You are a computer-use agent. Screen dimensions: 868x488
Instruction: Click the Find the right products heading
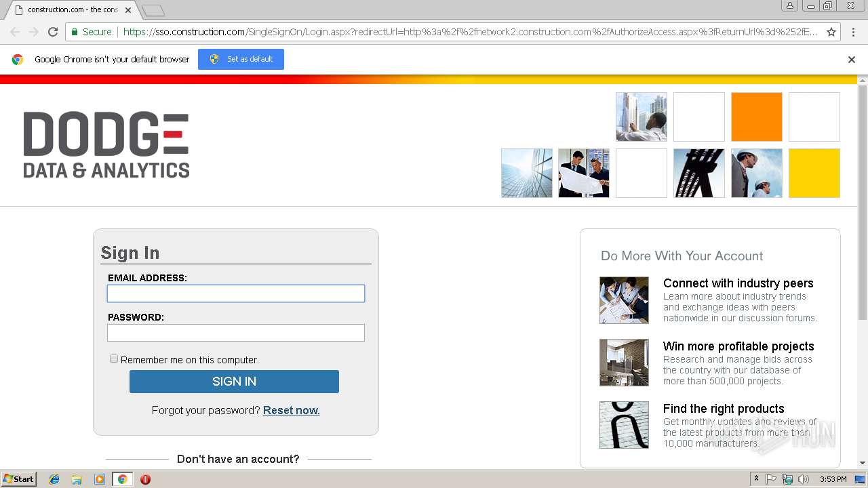724,409
